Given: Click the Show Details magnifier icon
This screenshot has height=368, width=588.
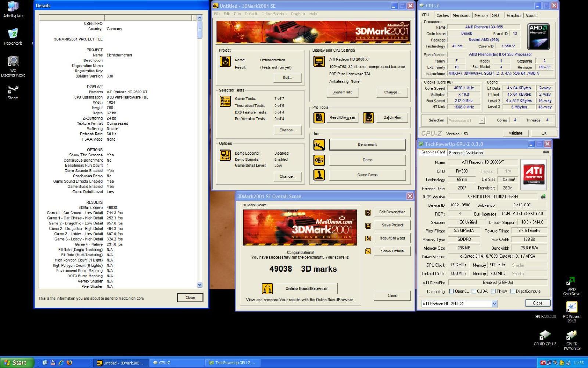Looking at the screenshot, I should [368, 251].
